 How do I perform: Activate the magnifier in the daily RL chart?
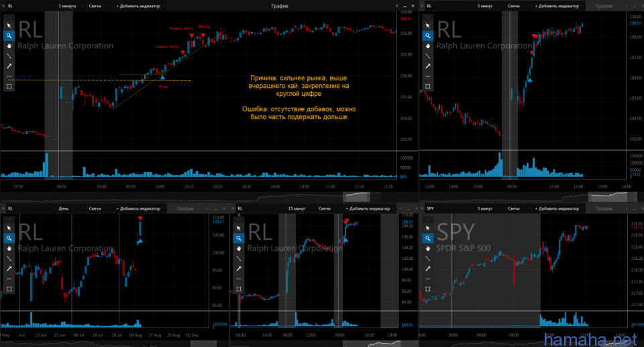[x=9, y=238]
